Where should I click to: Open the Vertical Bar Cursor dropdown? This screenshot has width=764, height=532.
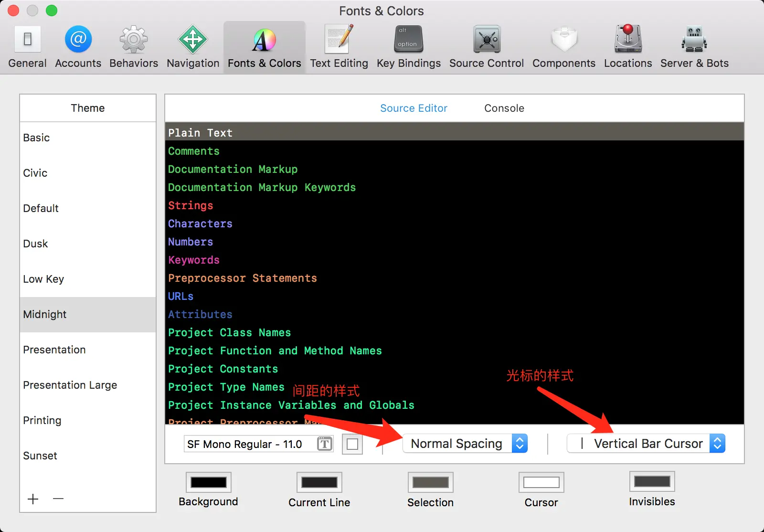click(x=646, y=444)
